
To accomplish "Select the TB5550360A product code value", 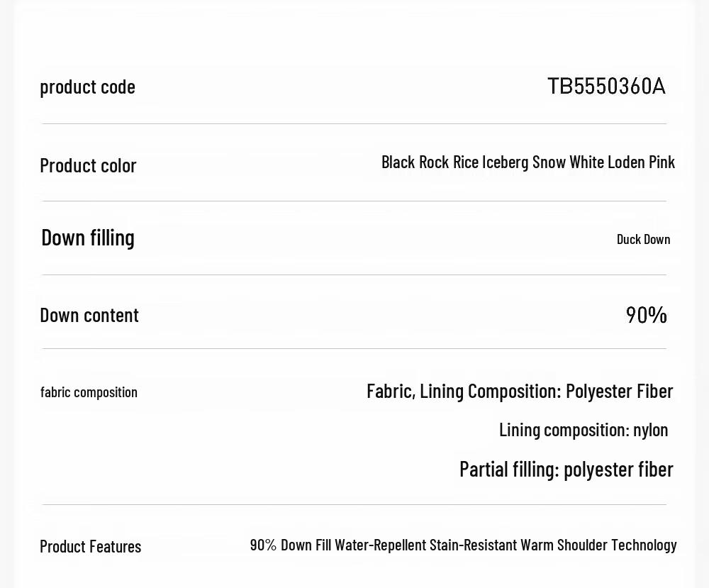I will (x=606, y=86).
